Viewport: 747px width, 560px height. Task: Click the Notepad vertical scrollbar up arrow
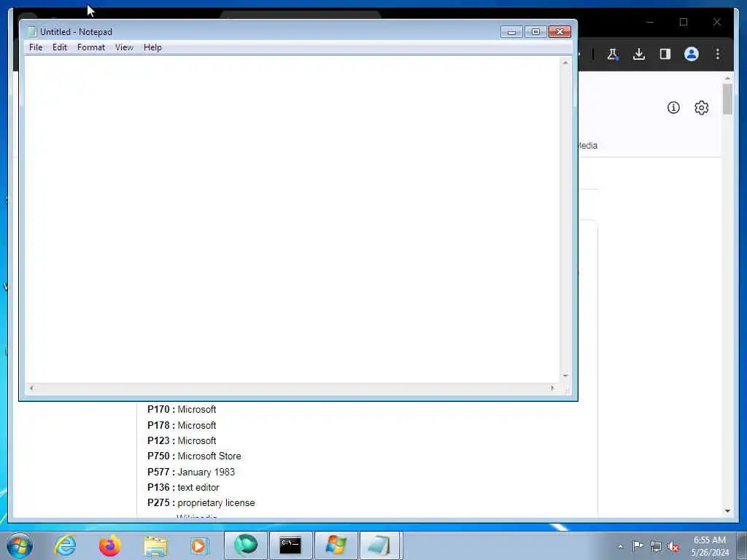tap(565, 63)
